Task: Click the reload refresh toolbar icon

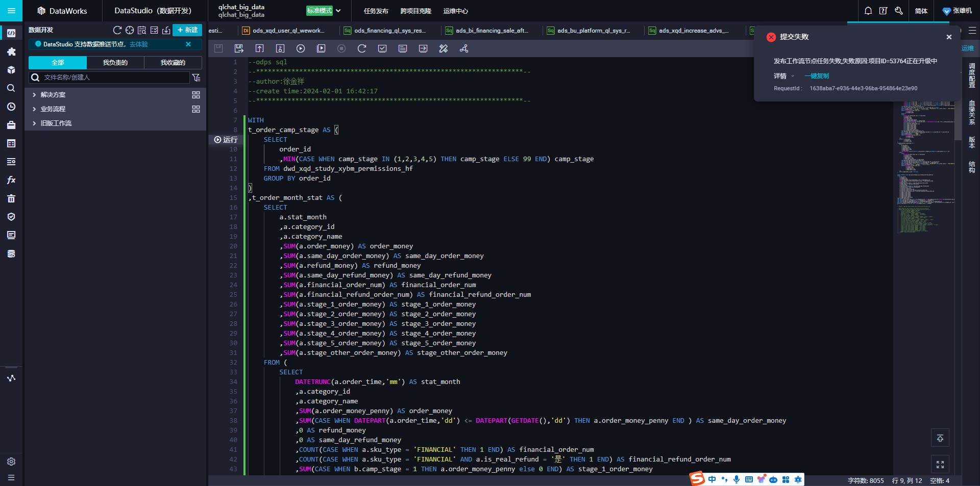Action: click(x=362, y=48)
